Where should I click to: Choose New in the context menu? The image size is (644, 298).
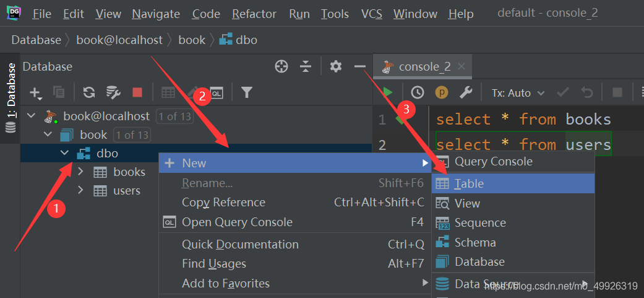295,163
